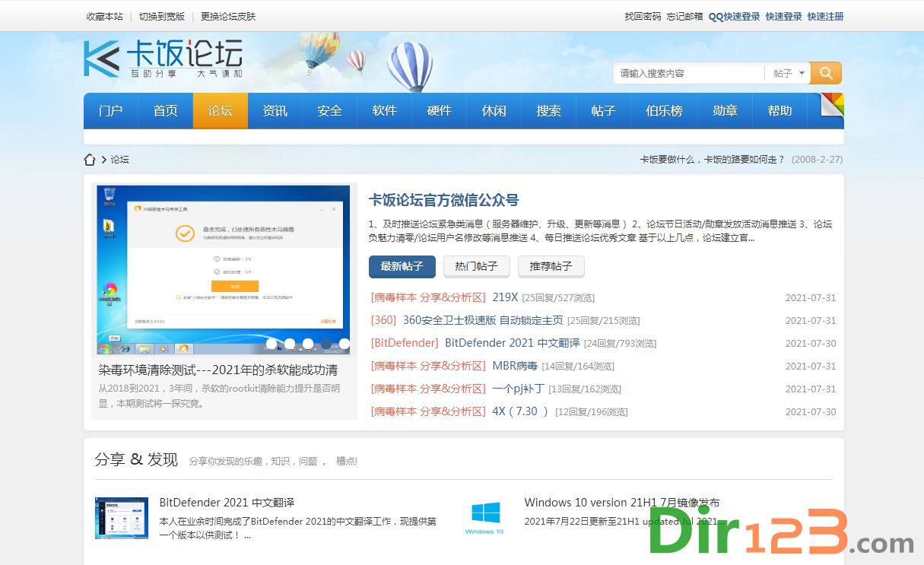Click the 快速注册 link
This screenshot has height=565, width=924.
[825, 16]
